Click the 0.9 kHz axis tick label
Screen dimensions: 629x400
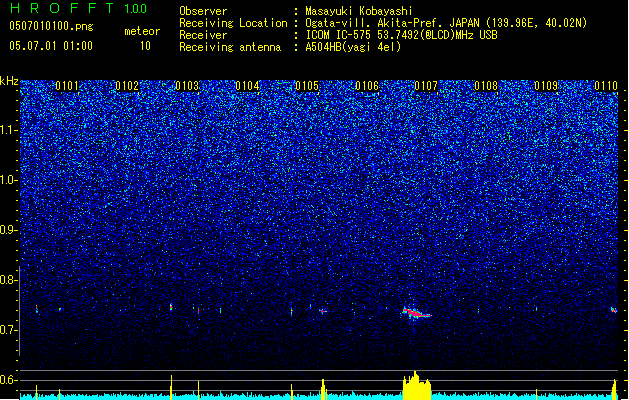pyautogui.click(x=9, y=230)
